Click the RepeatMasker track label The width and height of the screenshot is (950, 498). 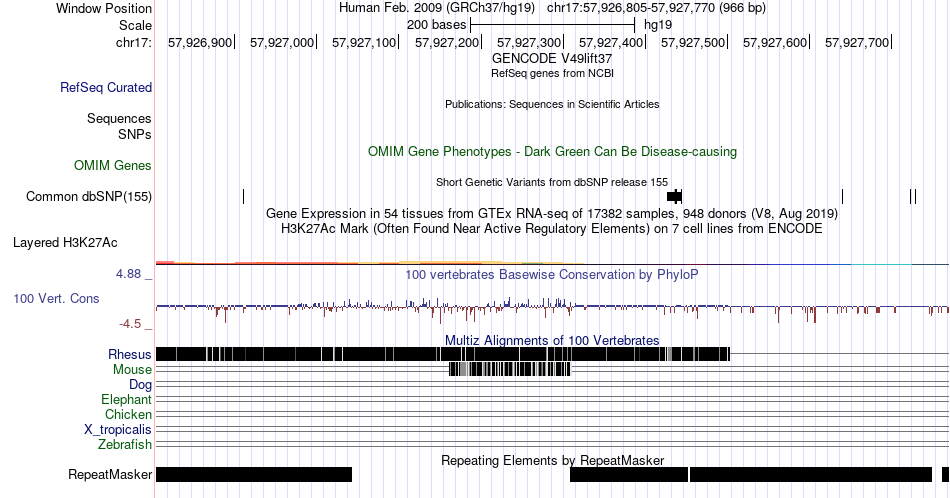pyautogui.click(x=110, y=474)
